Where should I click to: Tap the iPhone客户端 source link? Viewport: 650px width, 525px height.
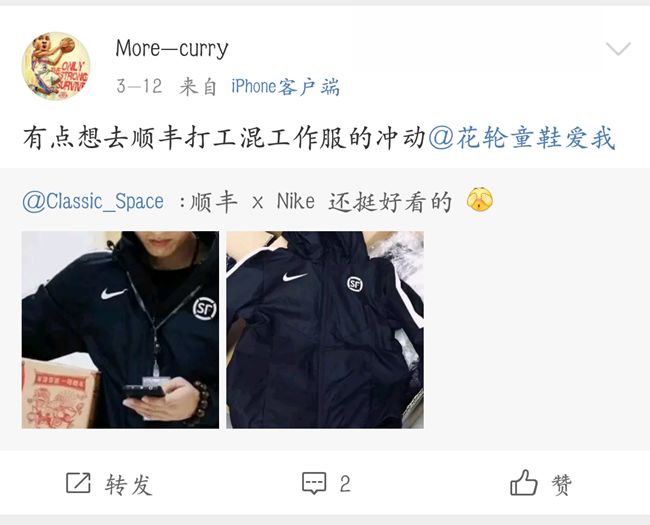(285, 87)
